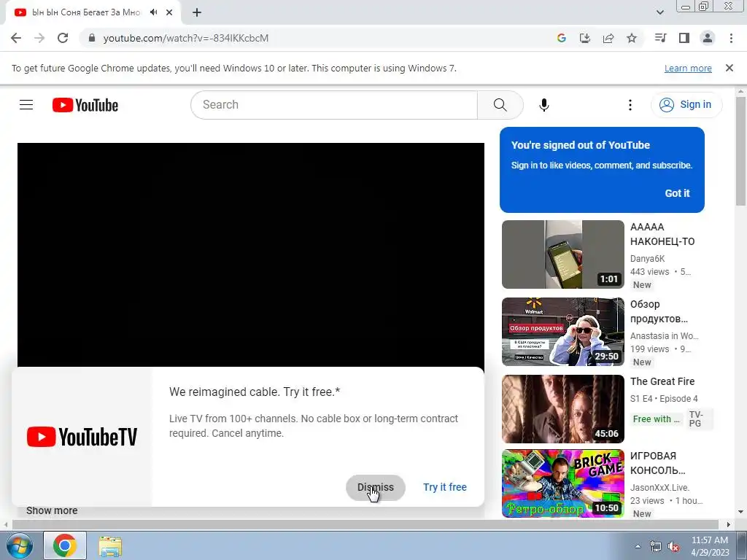Open the ИГРОВАЯ КОНСОЛЬ video title
Image resolution: width=747 pixels, height=560 pixels.
[657, 463]
